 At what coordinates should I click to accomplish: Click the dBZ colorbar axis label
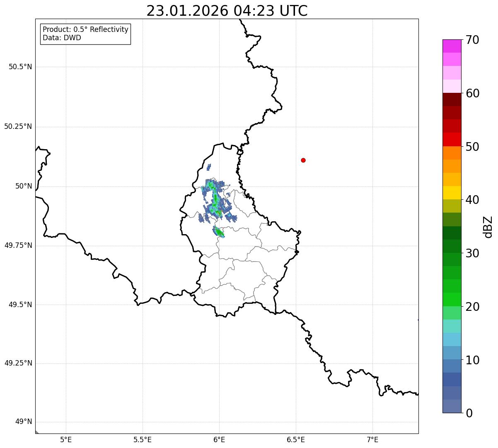488,227
